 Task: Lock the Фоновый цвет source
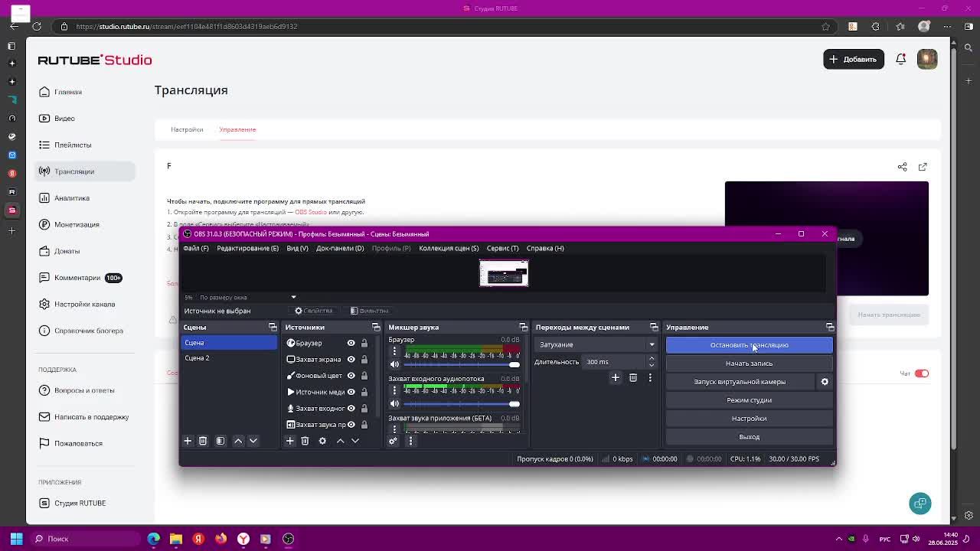[x=364, y=376]
